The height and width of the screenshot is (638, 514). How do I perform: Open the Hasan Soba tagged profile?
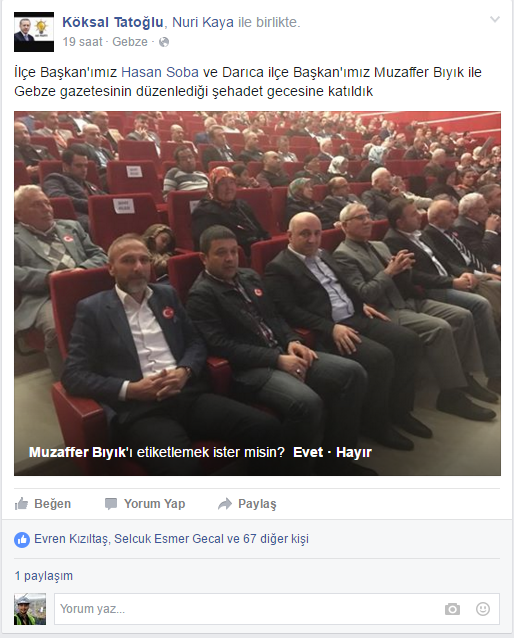click(x=160, y=72)
